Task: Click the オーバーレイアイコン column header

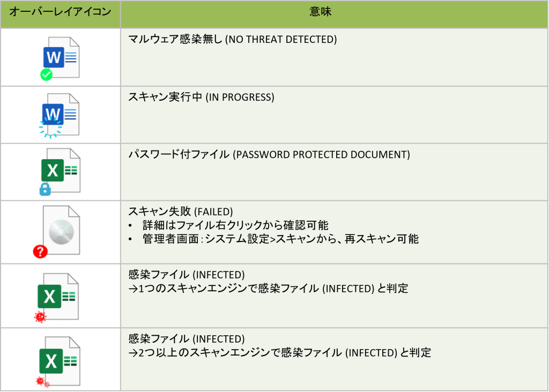Action: [61, 12]
